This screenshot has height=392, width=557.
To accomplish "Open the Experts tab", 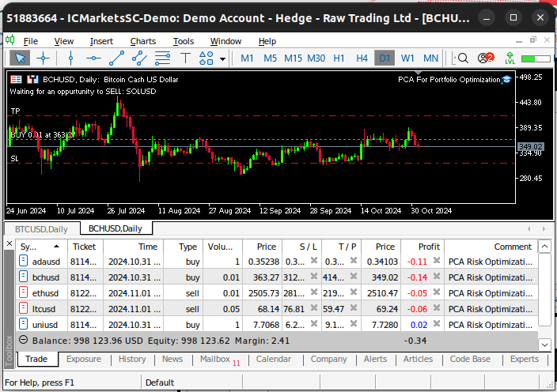I will coord(525,360).
